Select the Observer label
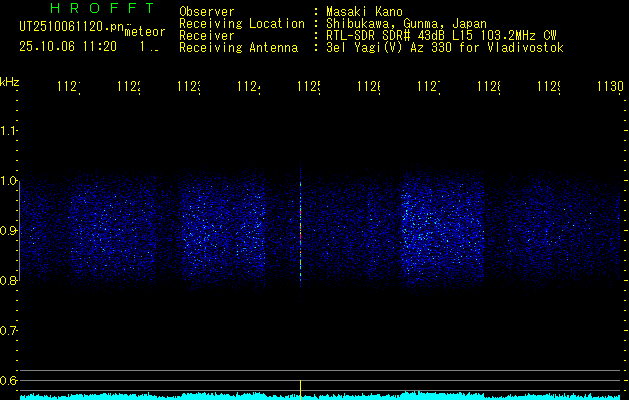Screen dimensions: 629x400 tap(207, 11)
